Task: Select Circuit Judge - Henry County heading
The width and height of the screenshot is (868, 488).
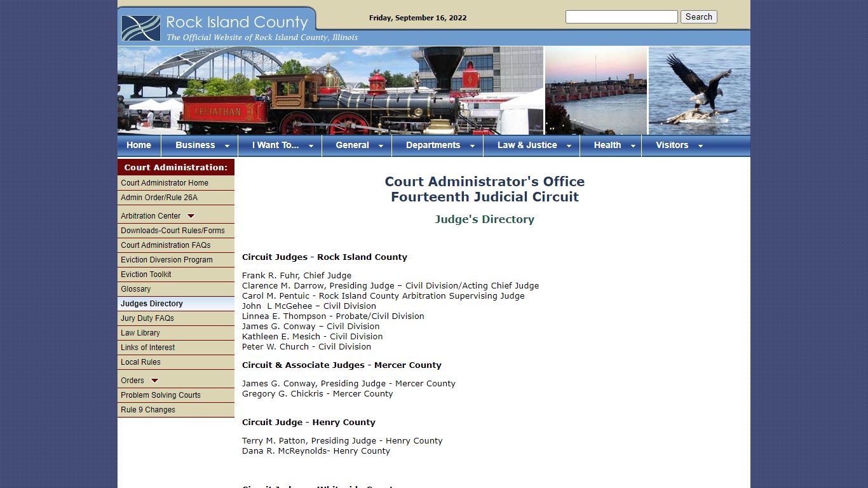Action: 309,423
